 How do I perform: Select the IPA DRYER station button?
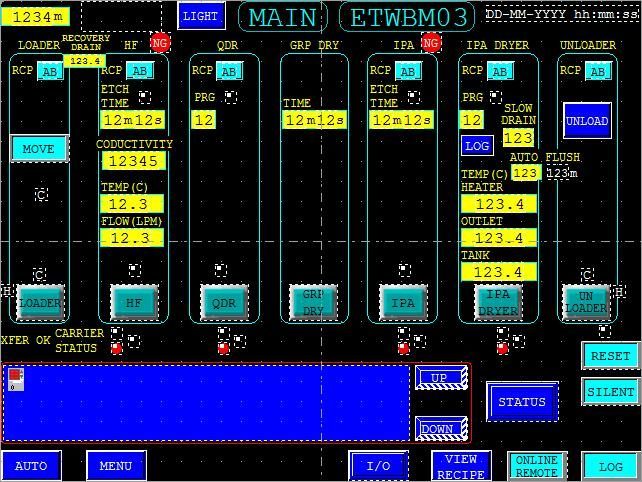click(498, 303)
